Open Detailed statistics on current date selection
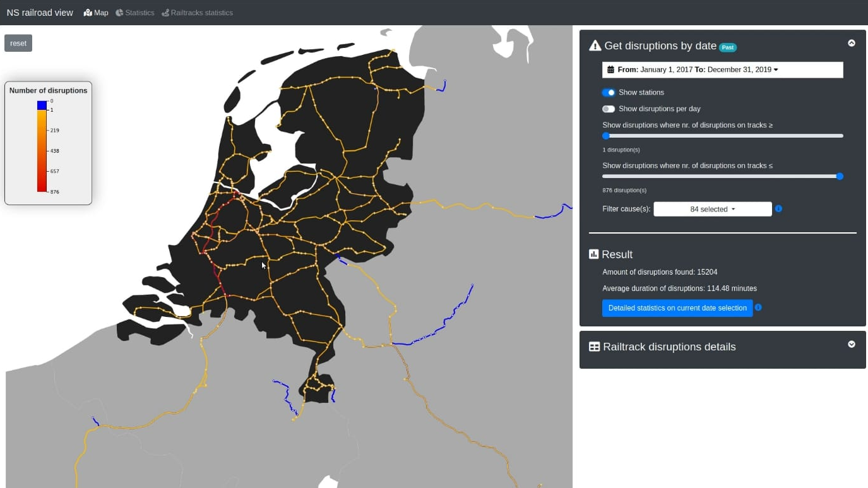This screenshot has height=488, width=868. click(677, 308)
